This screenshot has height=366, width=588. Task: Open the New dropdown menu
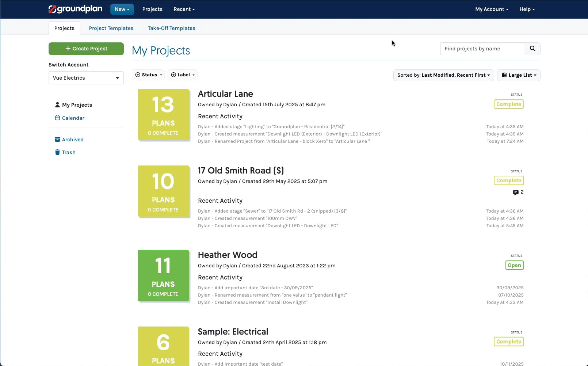pos(122,9)
